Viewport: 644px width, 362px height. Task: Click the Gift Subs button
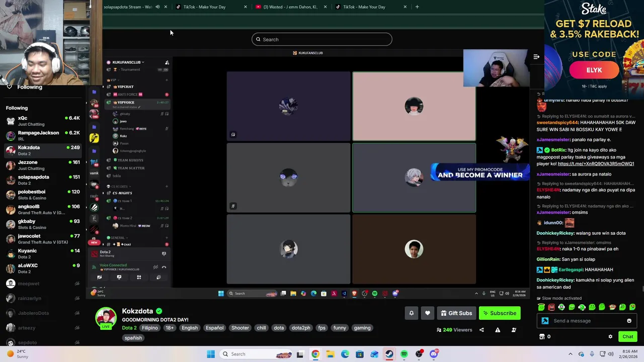tap(456, 313)
